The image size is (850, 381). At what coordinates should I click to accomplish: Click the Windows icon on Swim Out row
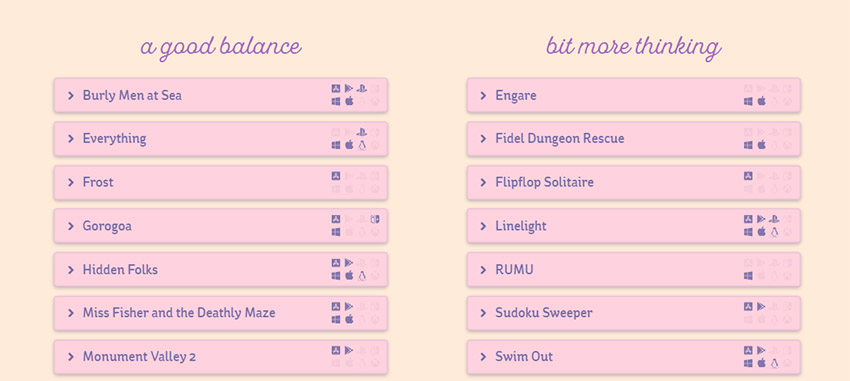748,363
